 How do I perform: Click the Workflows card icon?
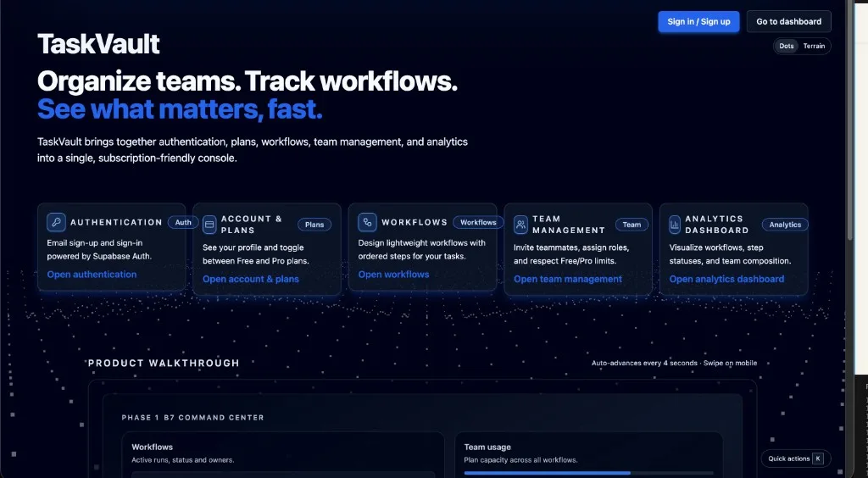pyautogui.click(x=368, y=222)
